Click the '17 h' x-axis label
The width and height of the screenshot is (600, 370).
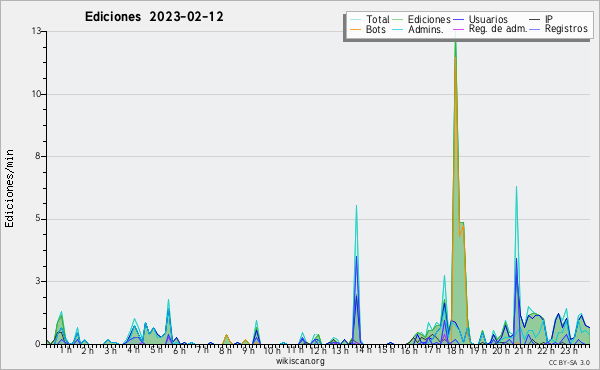[x=432, y=350]
